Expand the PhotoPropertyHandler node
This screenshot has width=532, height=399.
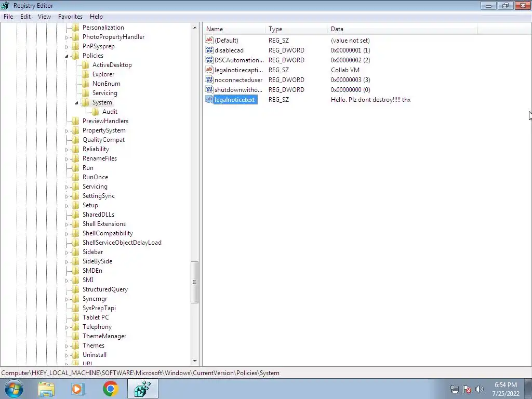(x=66, y=37)
